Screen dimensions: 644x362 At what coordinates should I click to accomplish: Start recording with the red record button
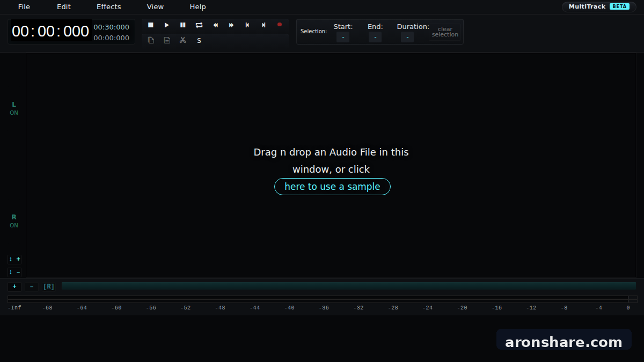280,25
